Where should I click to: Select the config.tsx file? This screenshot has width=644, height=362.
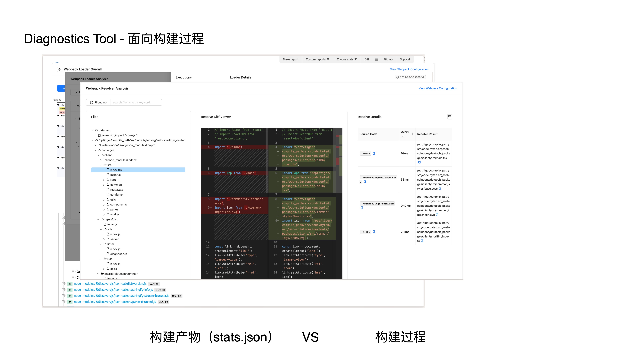(115, 195)
